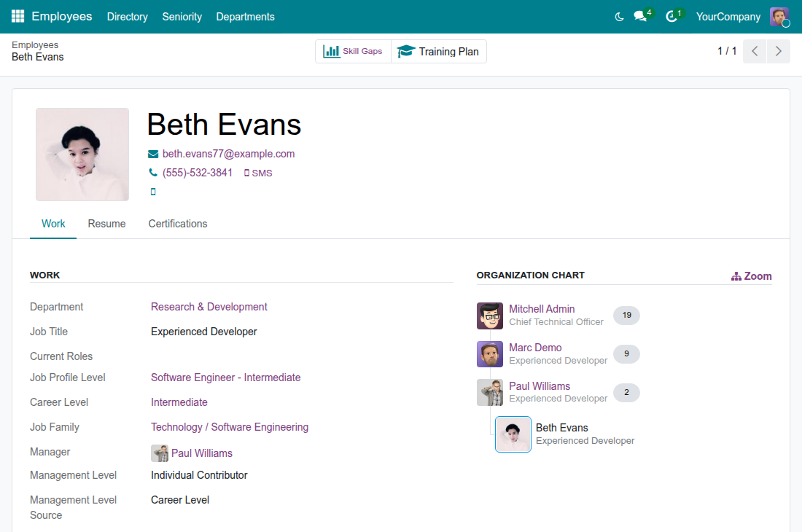
Task: Open the user avatar menu
Action: [779, 17]
